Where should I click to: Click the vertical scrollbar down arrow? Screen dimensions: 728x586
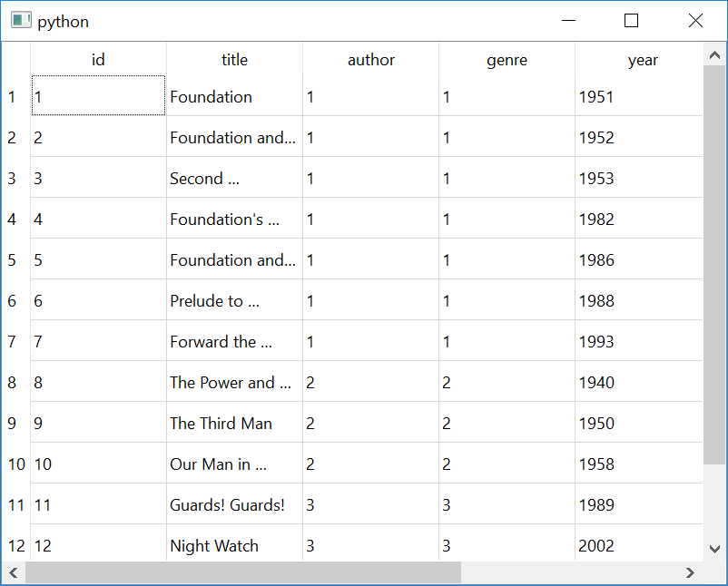tap(714, 549)
